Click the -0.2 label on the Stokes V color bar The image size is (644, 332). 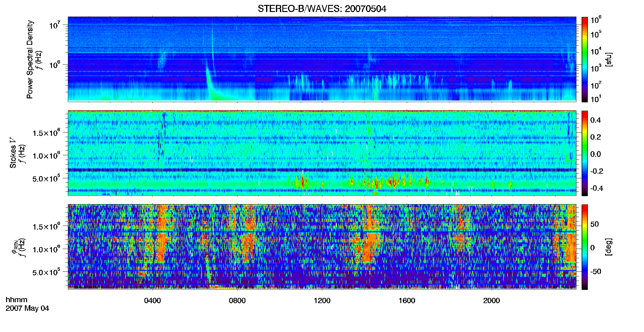(597, 171)
